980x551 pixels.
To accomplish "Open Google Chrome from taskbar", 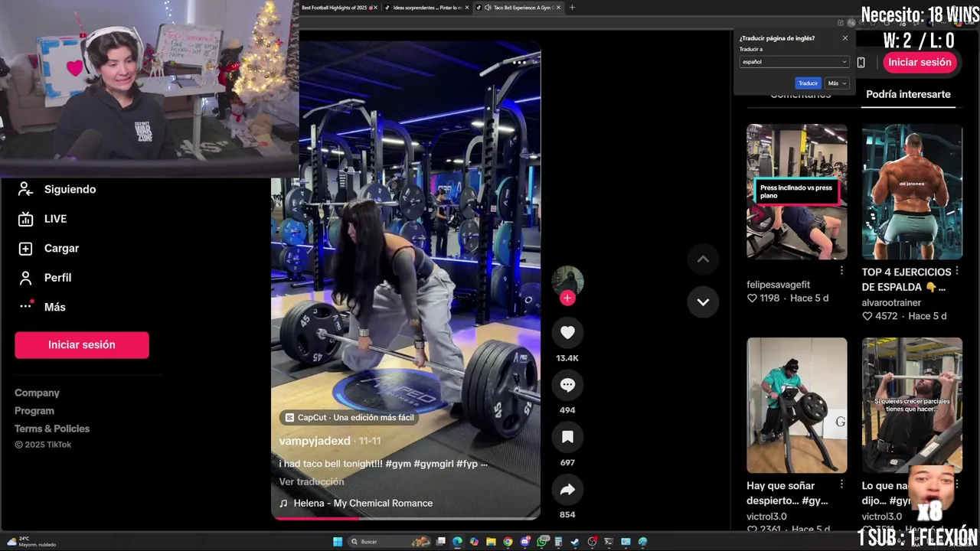I will 508,542.
